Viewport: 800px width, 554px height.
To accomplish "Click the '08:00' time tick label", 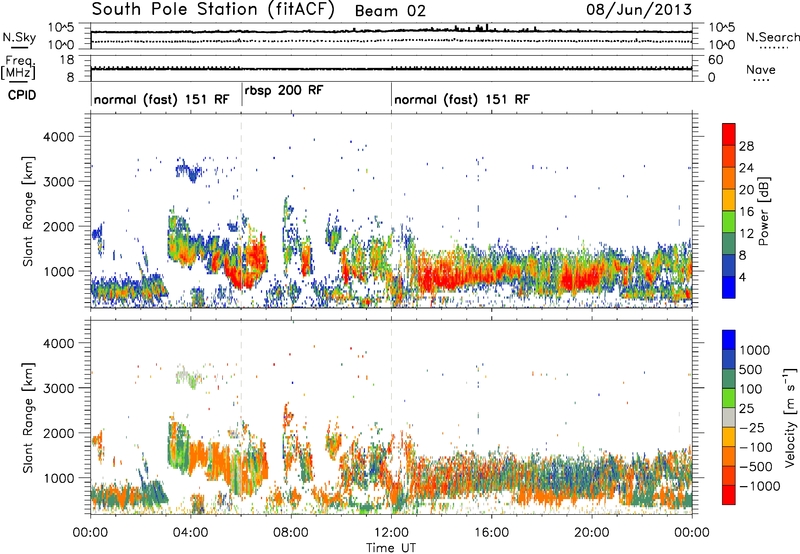I will pyautogui.click(x=291, y=533).
